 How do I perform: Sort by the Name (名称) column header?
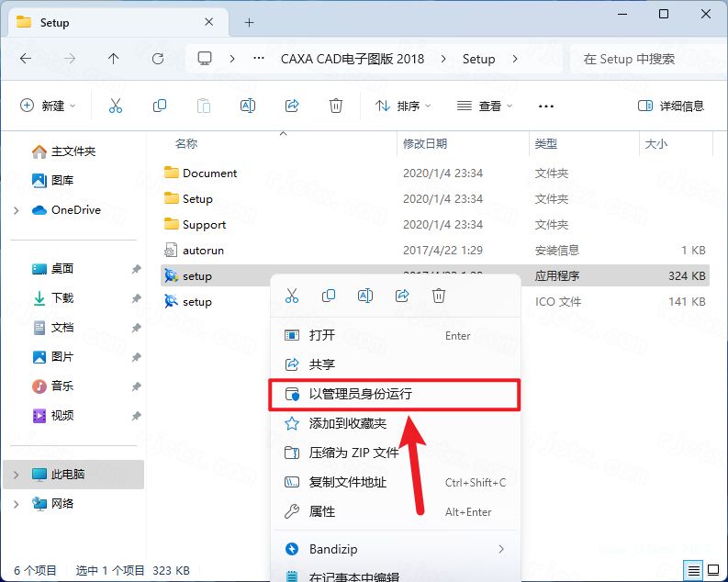pyautogui.click(x=186, y=144)
